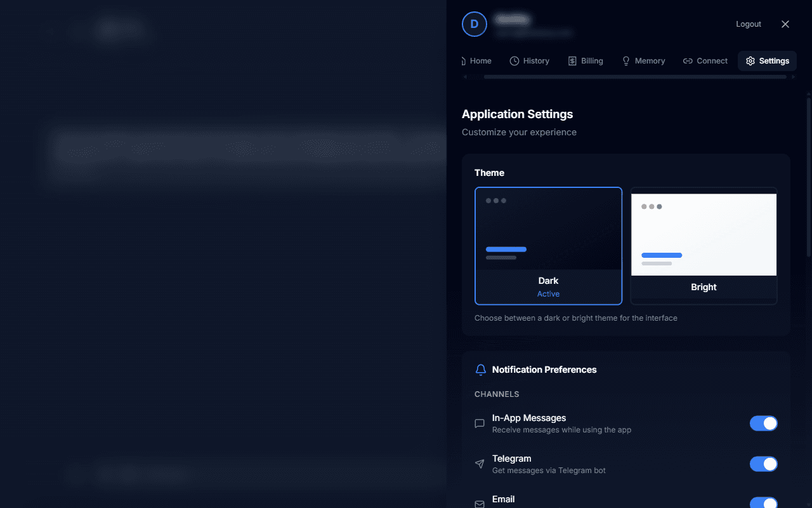Click the horizontal tab scrollbar
The width and height of the screenshot is (812, 508).
click(635, 77)
